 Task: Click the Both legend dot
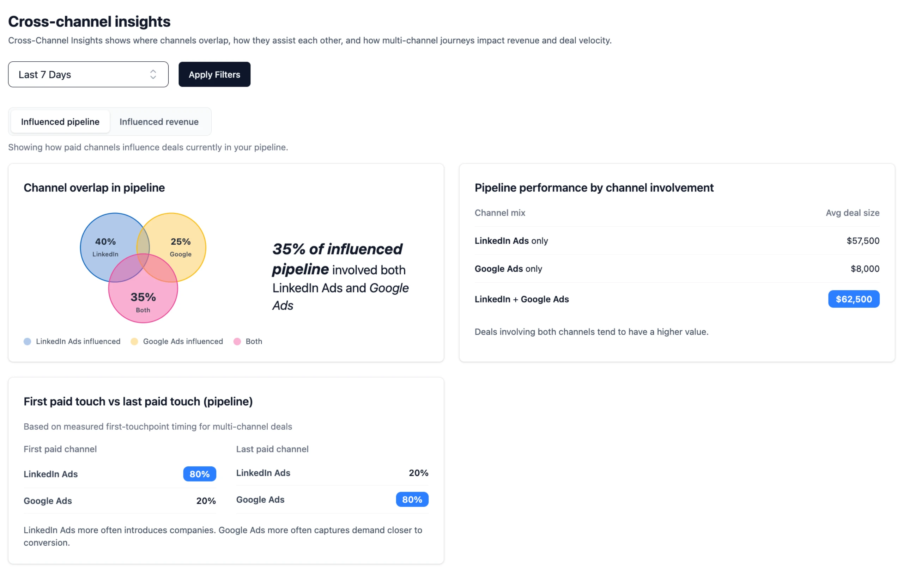pos(238,341)
